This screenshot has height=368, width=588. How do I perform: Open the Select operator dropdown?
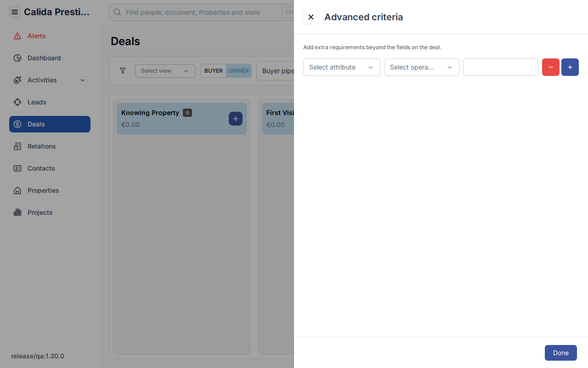tap(422, 67)
